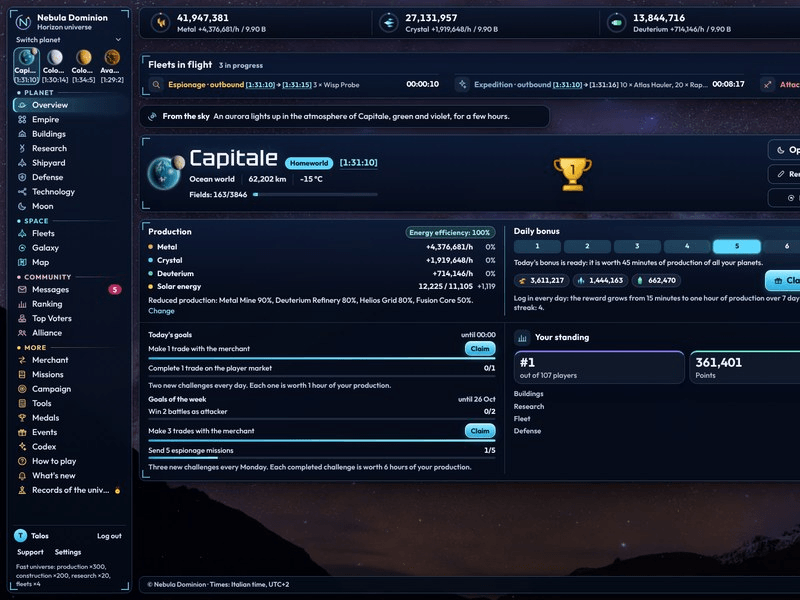Click the magnifier icon of the Espionage fleet

157,85
